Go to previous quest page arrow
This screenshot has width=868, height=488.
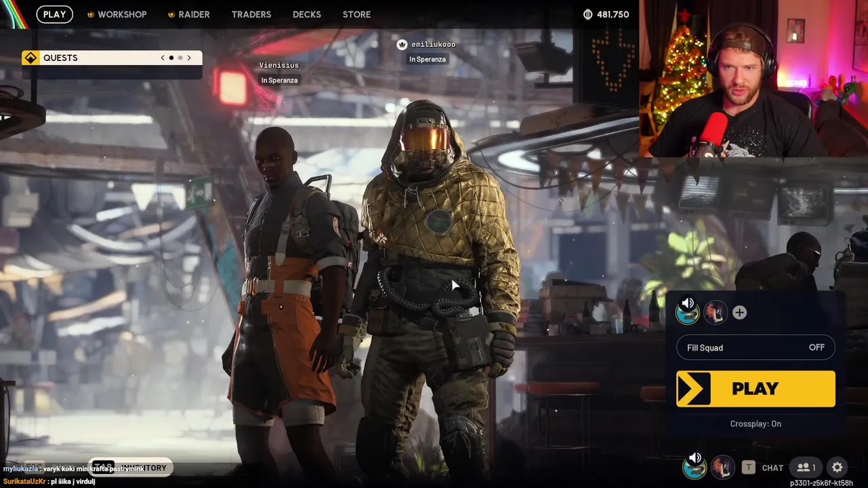tap(163, 58)
